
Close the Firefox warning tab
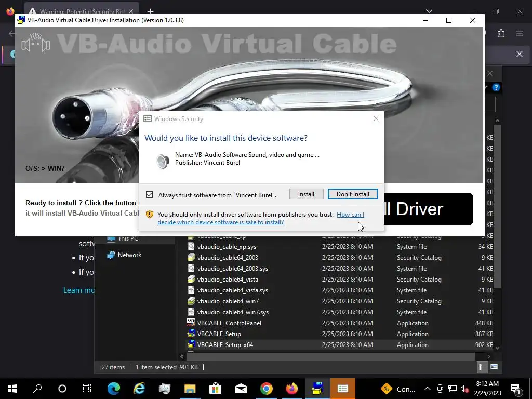click(x=131, y=11)
